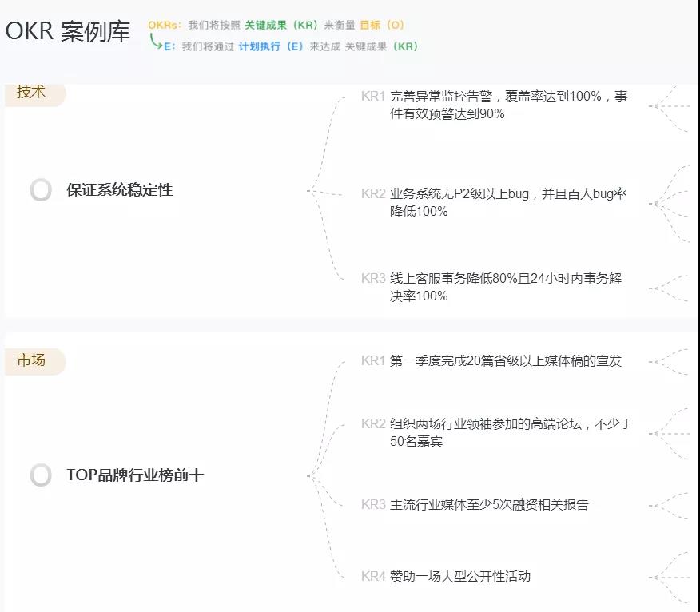Click the circle icon beside TOP品牌行业榜前十
The height and width of the screenshot is (612, 700).
pos(41,475)
